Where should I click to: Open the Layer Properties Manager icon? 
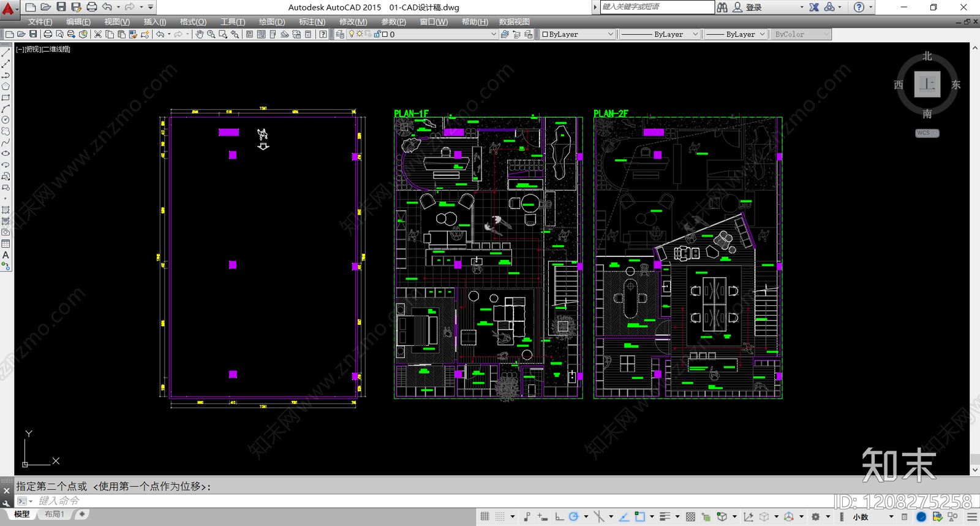(x=340, y=34)
